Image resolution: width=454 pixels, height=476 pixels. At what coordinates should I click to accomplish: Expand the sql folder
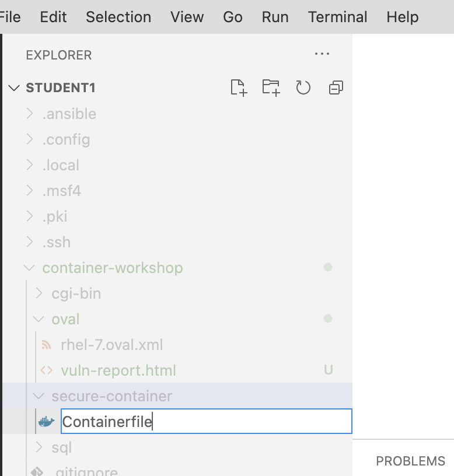coord(61,447)
